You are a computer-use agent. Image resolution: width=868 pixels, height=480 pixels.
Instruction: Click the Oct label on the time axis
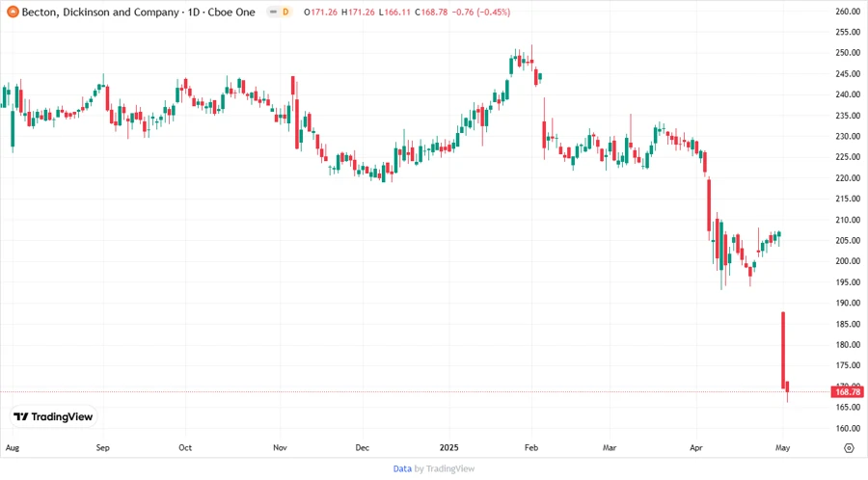point(185,447)
